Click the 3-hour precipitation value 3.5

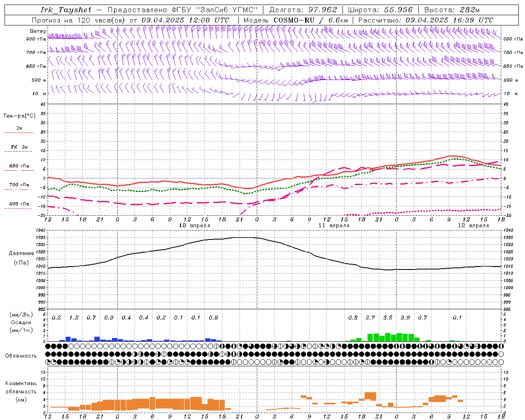coord(388,318)
